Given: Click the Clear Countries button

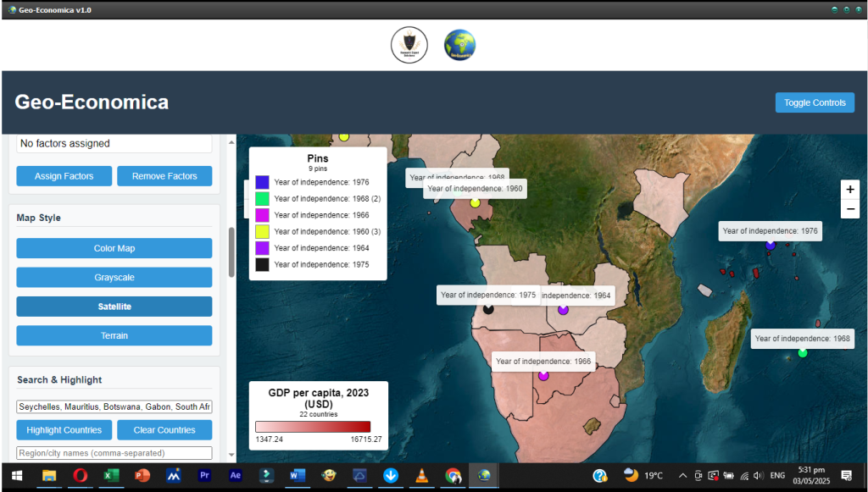Looking at the screenshot, I should (x=164, y=430).
